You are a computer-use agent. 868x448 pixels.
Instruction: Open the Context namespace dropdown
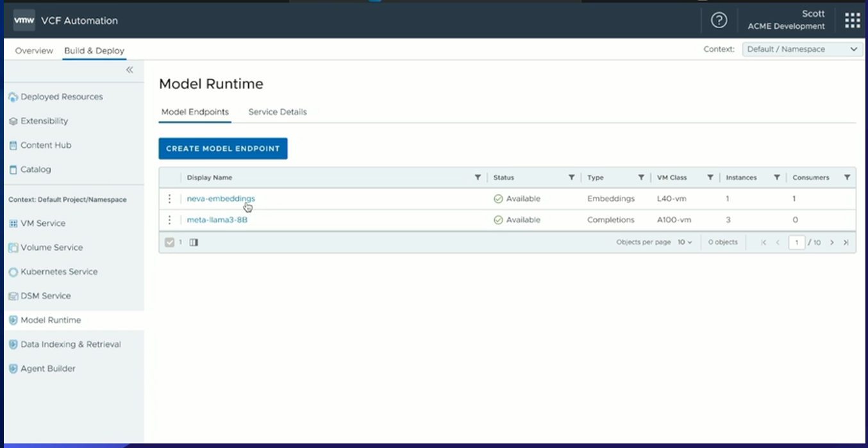(x=802, y=49)
